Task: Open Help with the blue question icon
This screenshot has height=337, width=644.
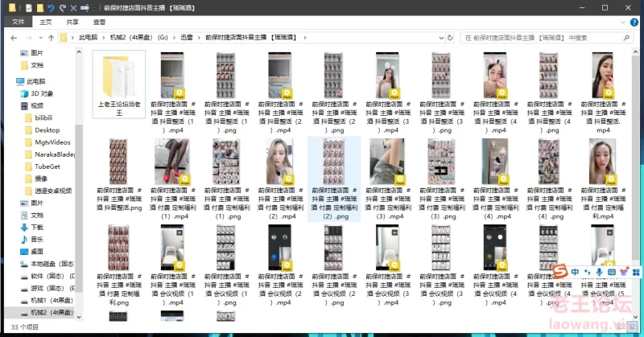Action: 634,23
